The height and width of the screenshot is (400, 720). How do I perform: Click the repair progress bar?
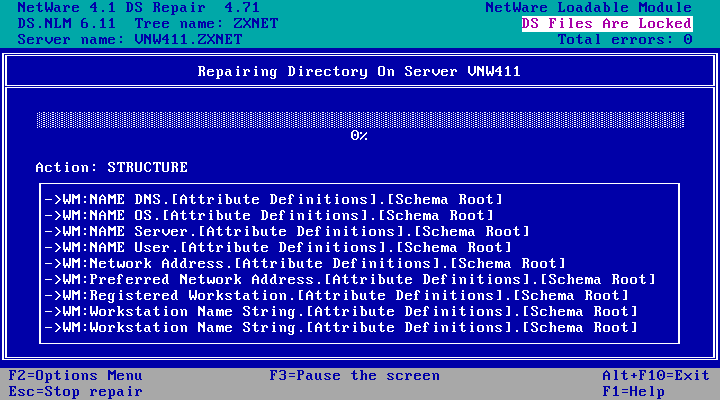[360, 120]
